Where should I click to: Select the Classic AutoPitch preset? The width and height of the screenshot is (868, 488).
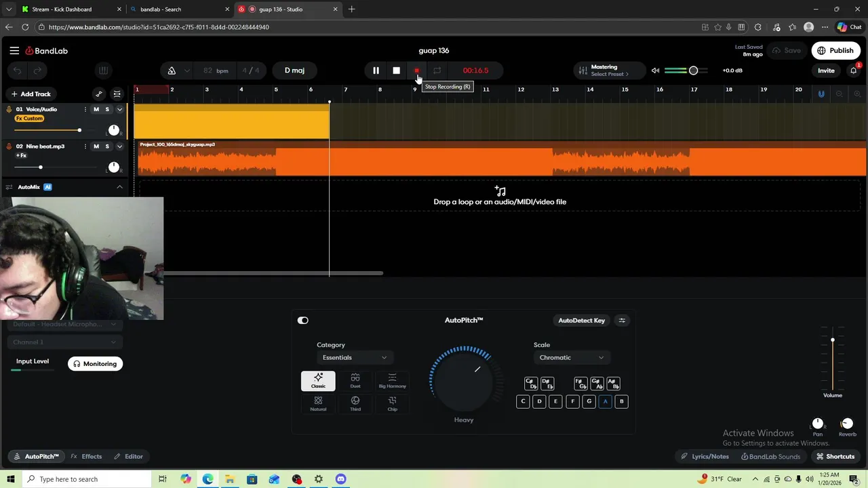[x=318, y=381]
